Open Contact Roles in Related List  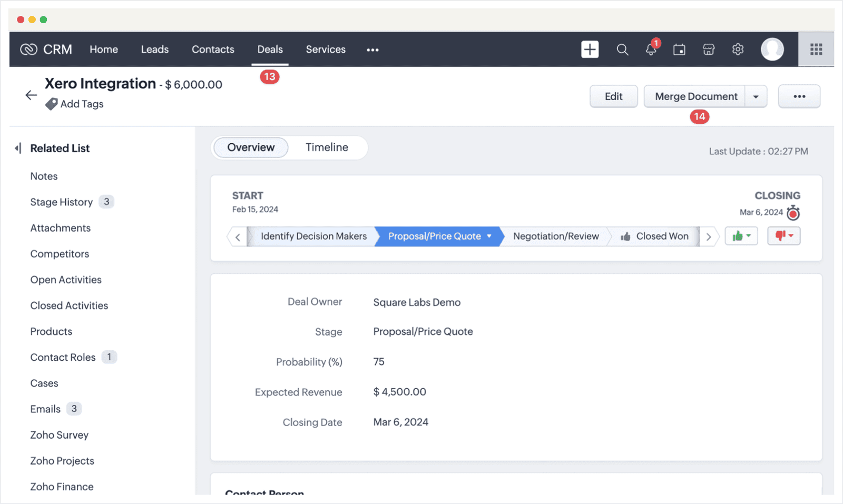[63, 357]
